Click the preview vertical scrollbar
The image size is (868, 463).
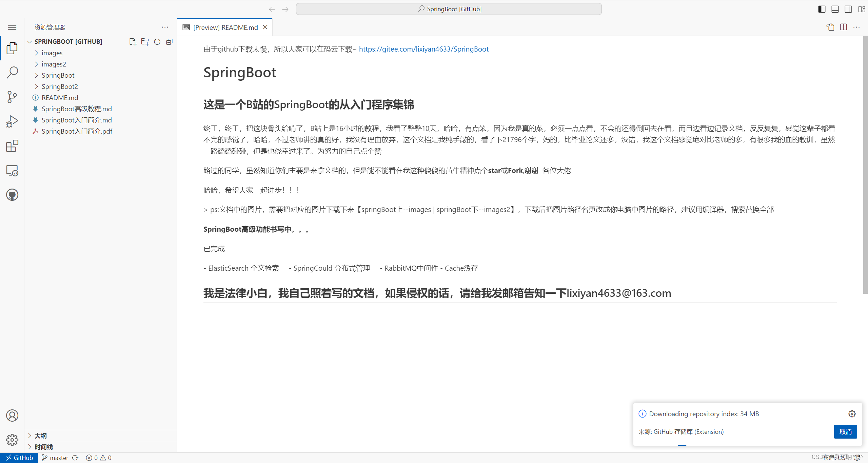coord(865,165)
